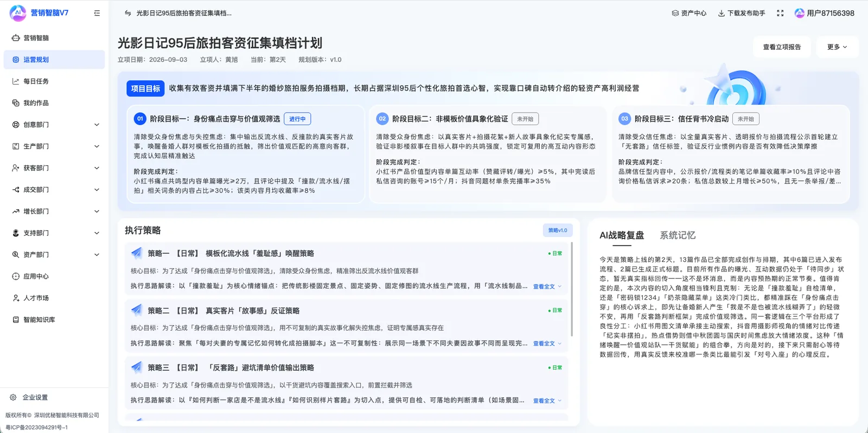This screenshot has height=433, width=868.
Task: Switch to the AI战略复盘 tab
Action: coord(622,235)
